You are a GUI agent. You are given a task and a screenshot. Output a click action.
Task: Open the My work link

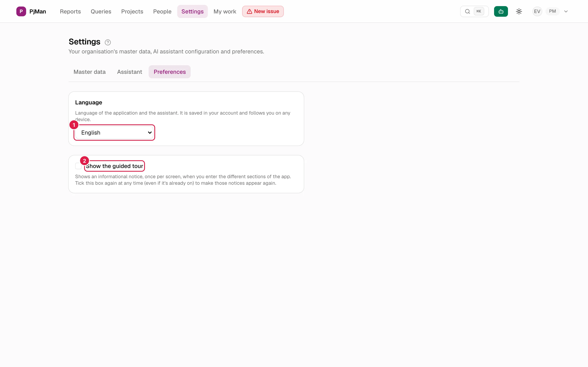(x=225, y=11)
